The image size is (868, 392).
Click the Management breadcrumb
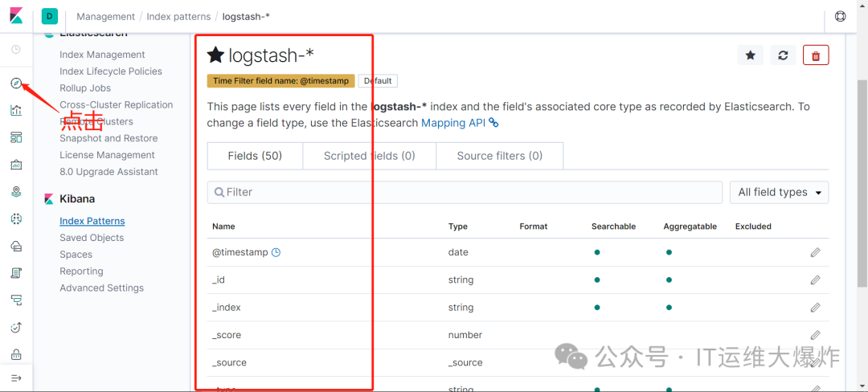(105, 16)
